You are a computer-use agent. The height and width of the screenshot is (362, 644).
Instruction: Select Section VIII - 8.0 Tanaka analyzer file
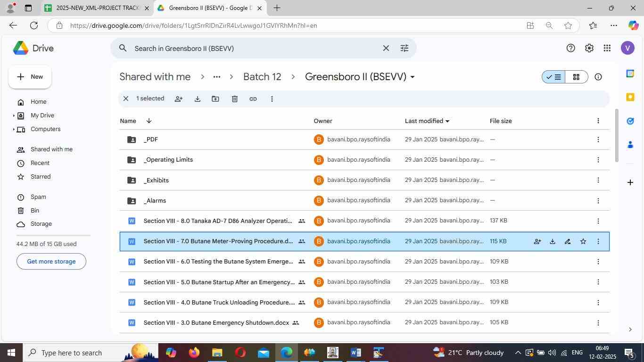(x=364, y=221)
